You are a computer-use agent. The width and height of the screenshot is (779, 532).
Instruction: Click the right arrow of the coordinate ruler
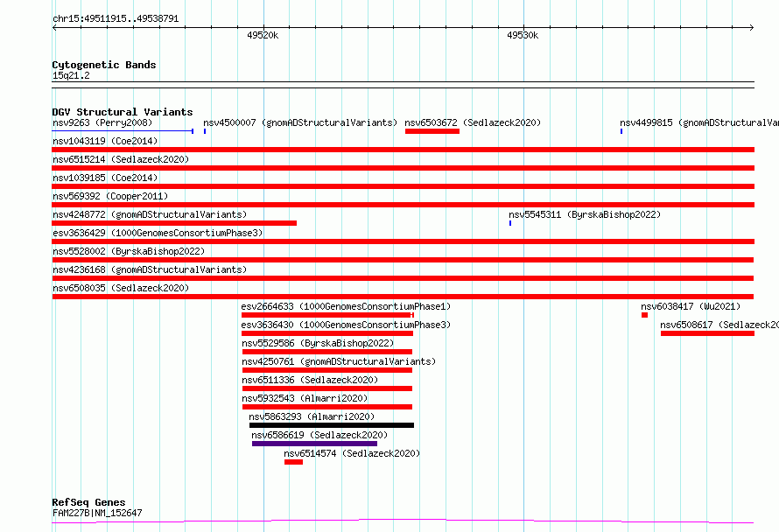tap(751, 28)
